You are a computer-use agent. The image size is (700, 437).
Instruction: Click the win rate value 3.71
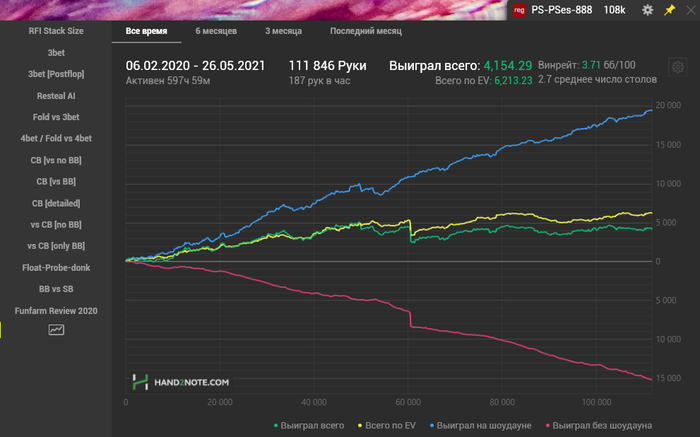coord(591,65)
